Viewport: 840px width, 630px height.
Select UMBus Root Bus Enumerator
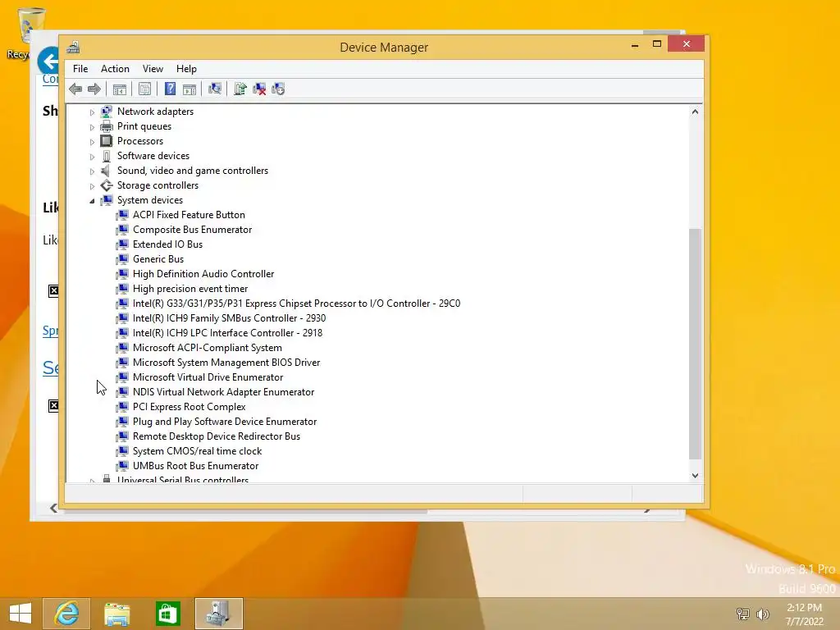pos(195,466)
